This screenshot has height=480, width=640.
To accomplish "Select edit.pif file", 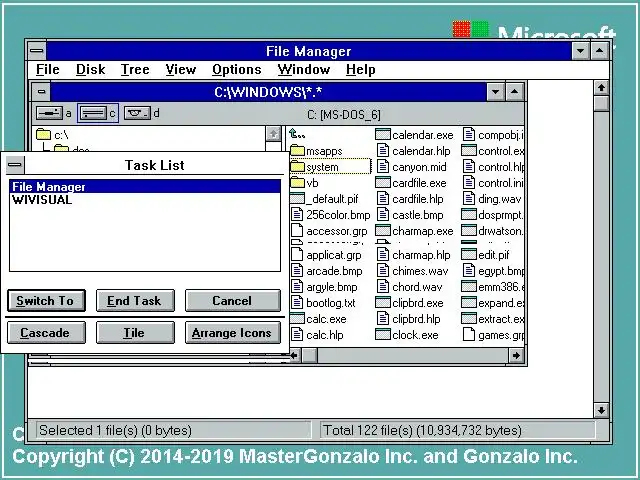I will [x=486, y=255].
